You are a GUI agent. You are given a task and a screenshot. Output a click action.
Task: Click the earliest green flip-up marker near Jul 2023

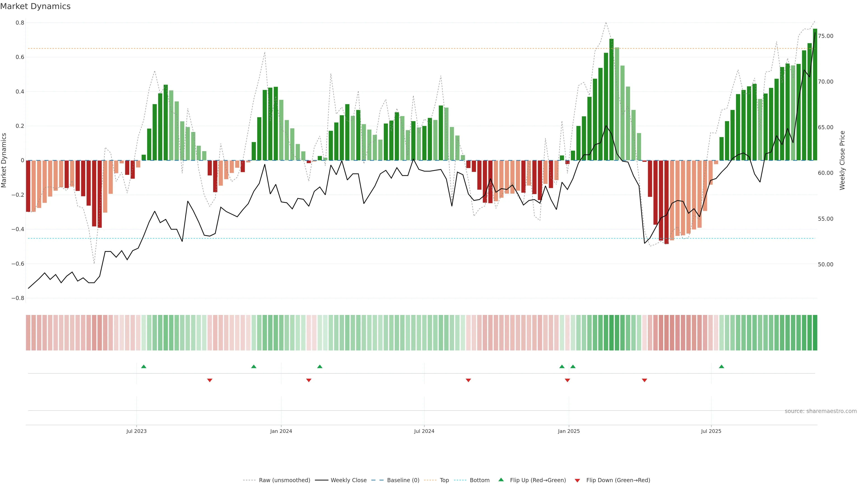point(144,366)
